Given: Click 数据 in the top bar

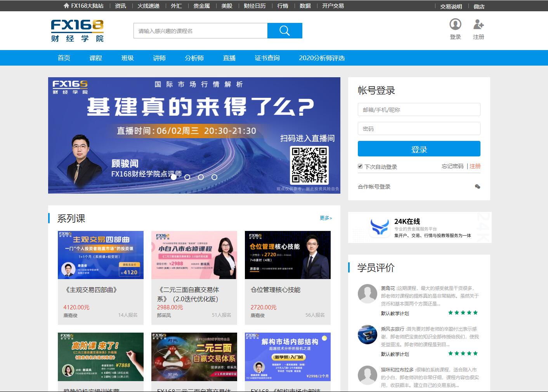Looking at the screenshot, I should coord(305,6).
